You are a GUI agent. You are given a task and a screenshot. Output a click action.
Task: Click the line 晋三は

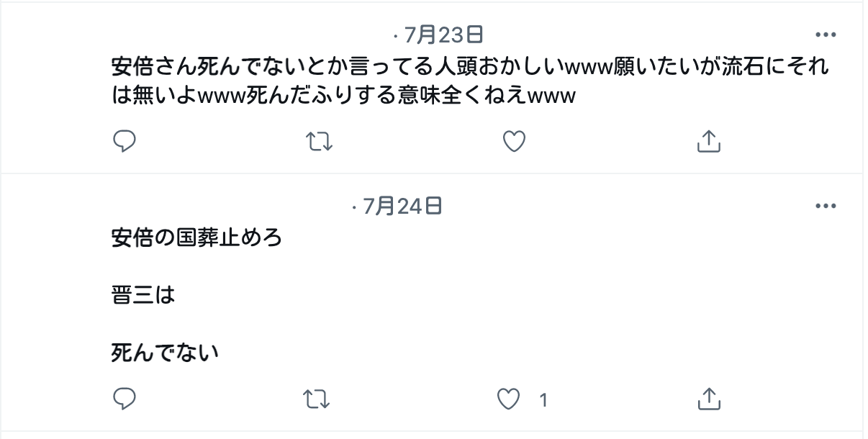[x=143, y=295]
